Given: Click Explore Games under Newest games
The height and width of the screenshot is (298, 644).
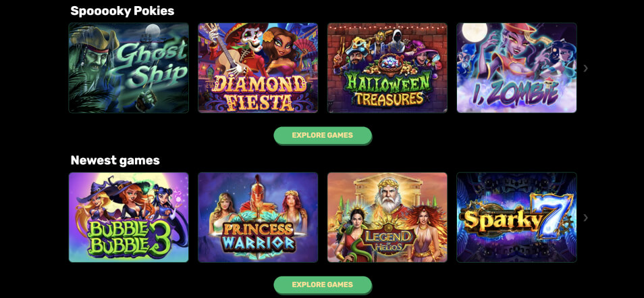Looking at the screenshot, I should tap(323, 284).
